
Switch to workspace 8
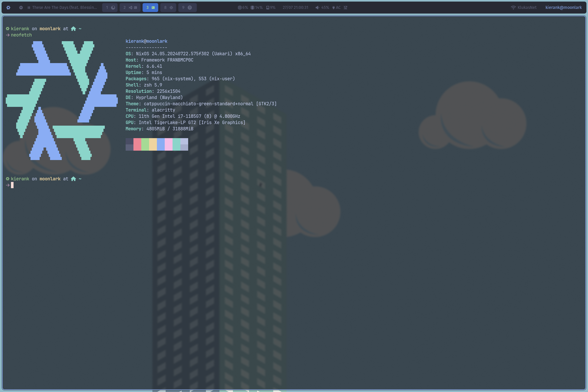pyautogui.click(x=168, y=8)
